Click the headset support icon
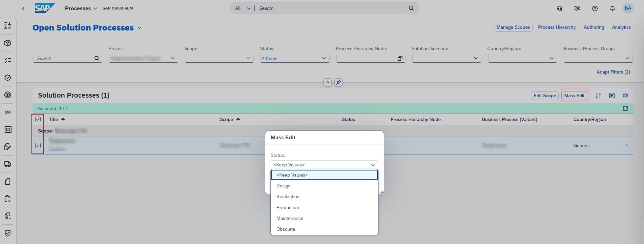This screenshot has width=644, height=244. click(560, 8)
